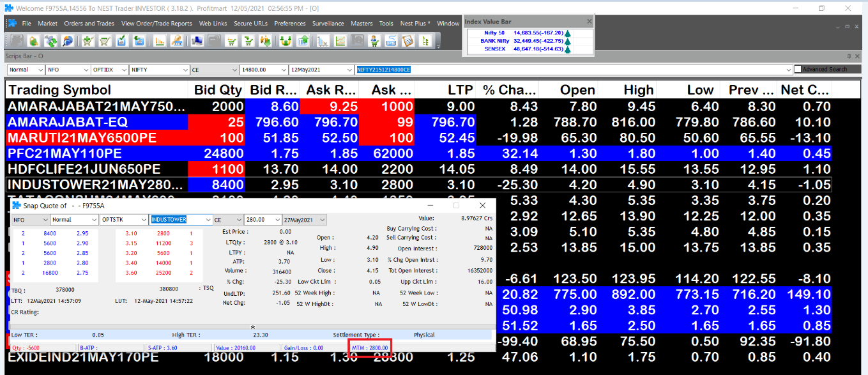Click the line chart toolbar icon
This screenshot has width=868, height=375.
click(x=341, y=41)
